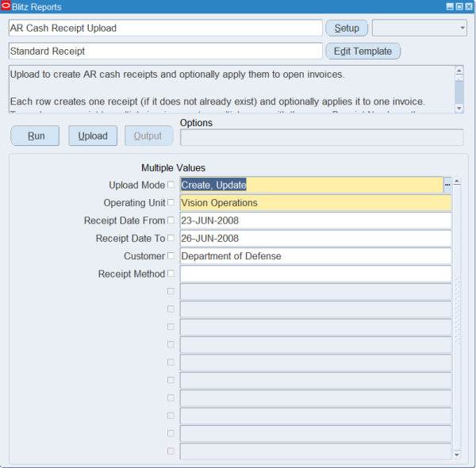Open the dropdown list next to Setup
This screenshot has width=476, height=468.
point(419,28)
